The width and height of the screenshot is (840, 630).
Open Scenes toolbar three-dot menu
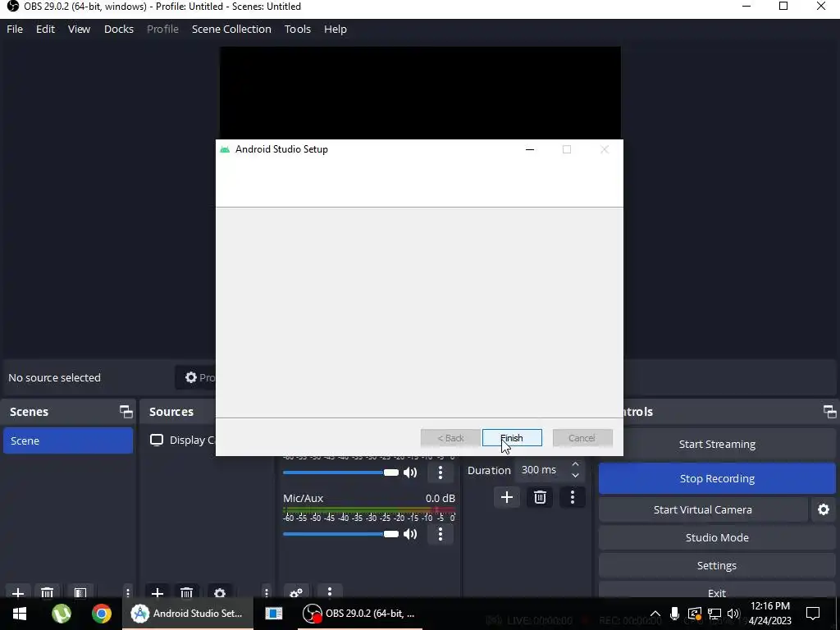[127, 592]
